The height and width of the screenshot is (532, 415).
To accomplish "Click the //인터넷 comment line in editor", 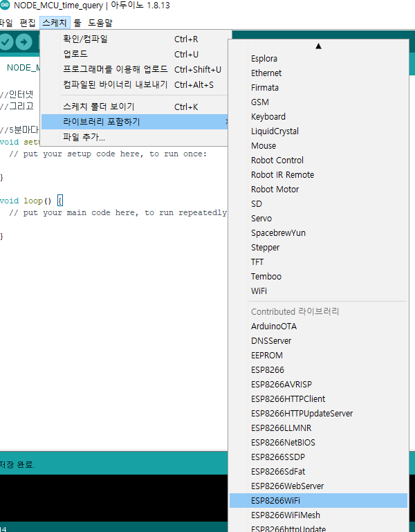I will 17,94.
